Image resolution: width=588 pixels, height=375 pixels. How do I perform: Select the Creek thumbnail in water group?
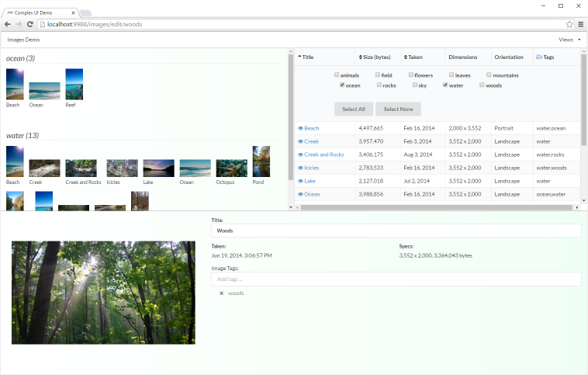click(45, 168)
